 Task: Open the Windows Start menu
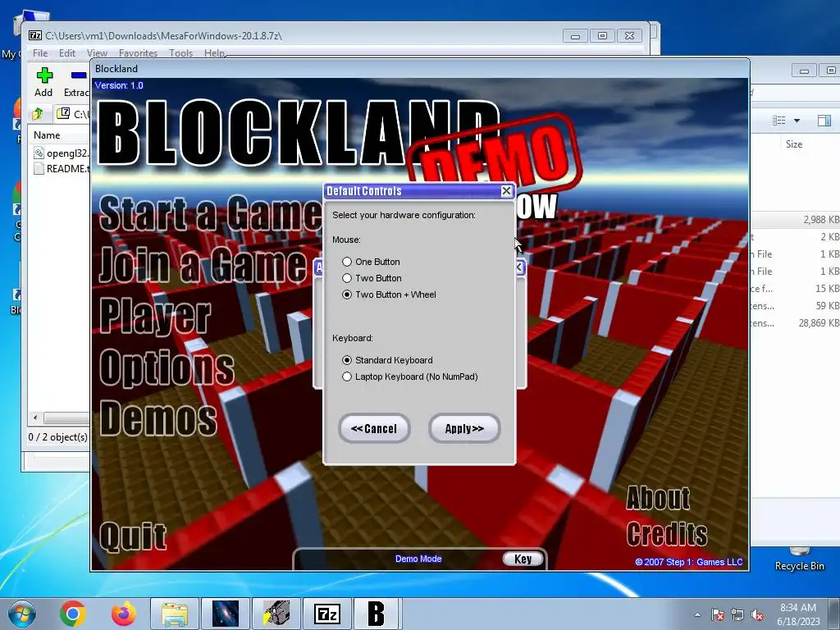[21, 614]
